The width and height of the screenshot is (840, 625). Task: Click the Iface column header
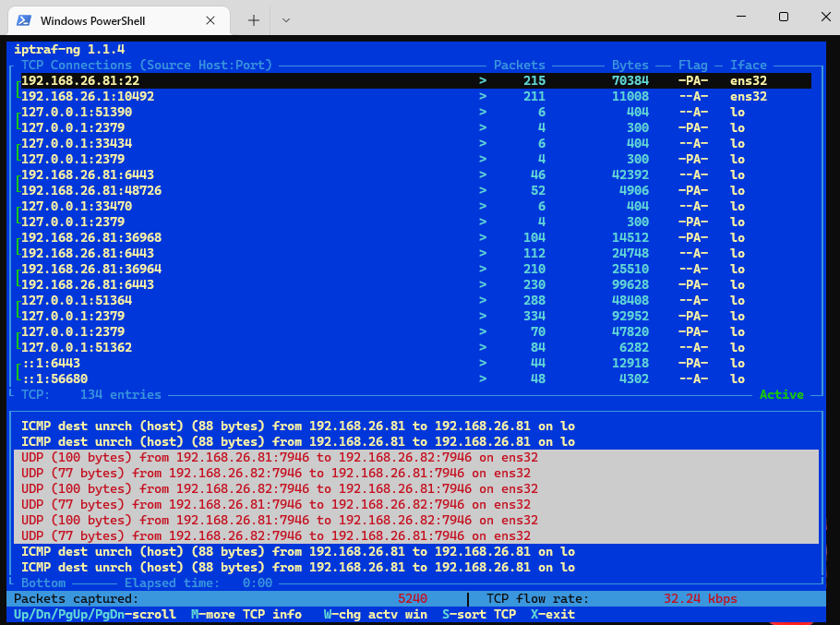(x=748, y=66)
